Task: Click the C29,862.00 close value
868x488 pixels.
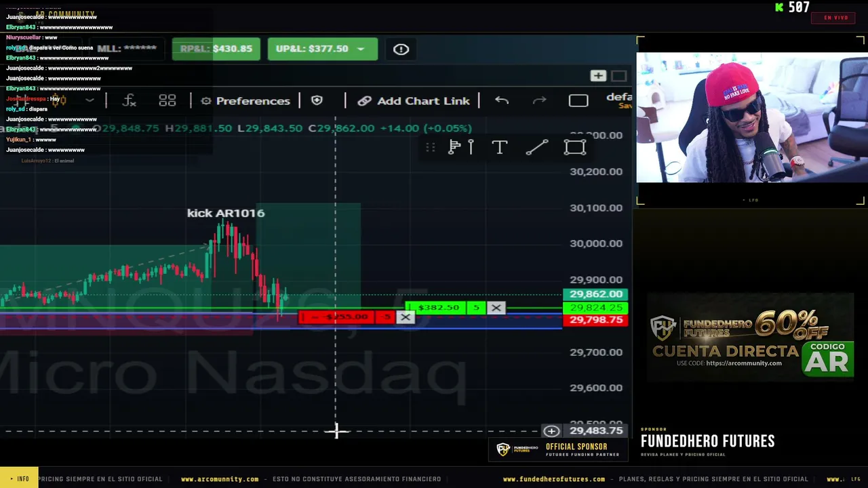Action: (x=341, y=128)
